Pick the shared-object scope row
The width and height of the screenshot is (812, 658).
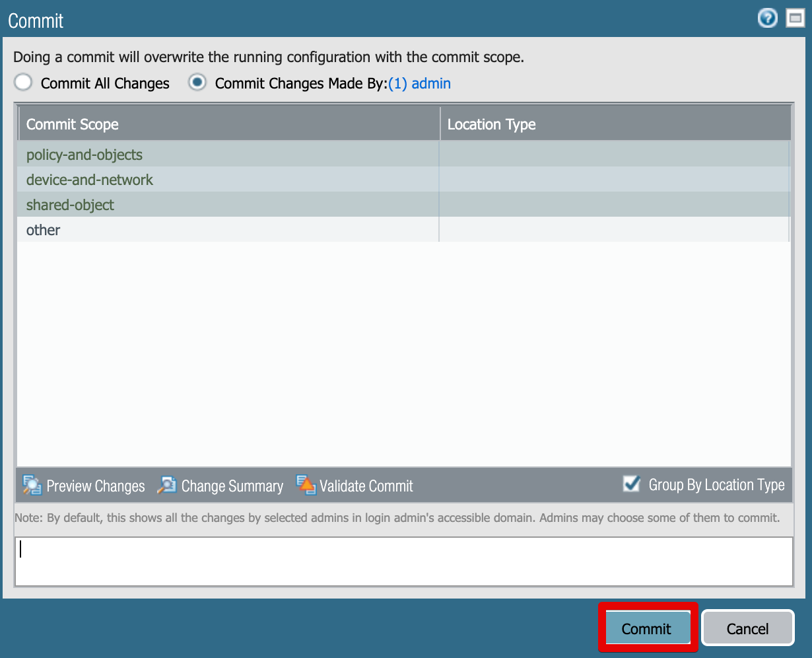[71, 205]
